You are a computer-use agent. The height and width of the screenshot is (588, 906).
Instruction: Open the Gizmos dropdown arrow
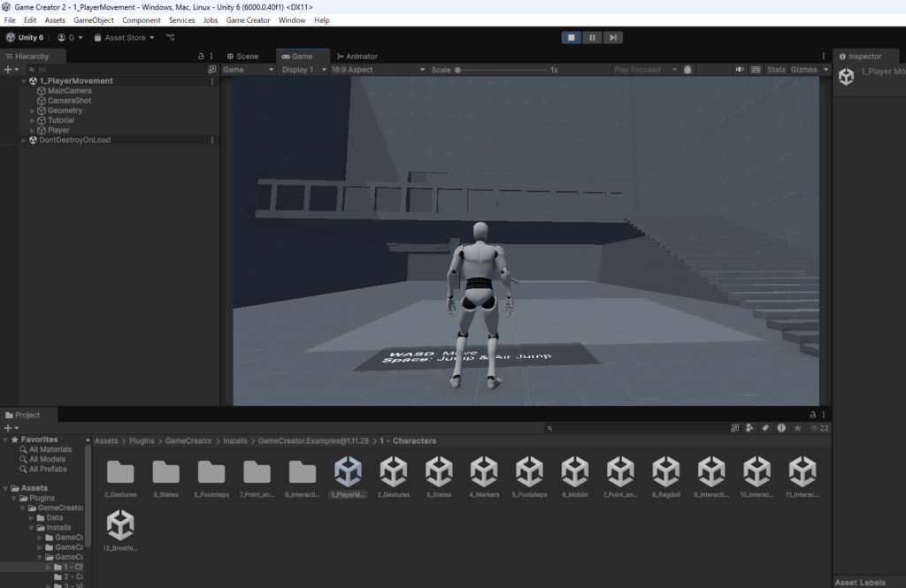click(x=825, y=70)
